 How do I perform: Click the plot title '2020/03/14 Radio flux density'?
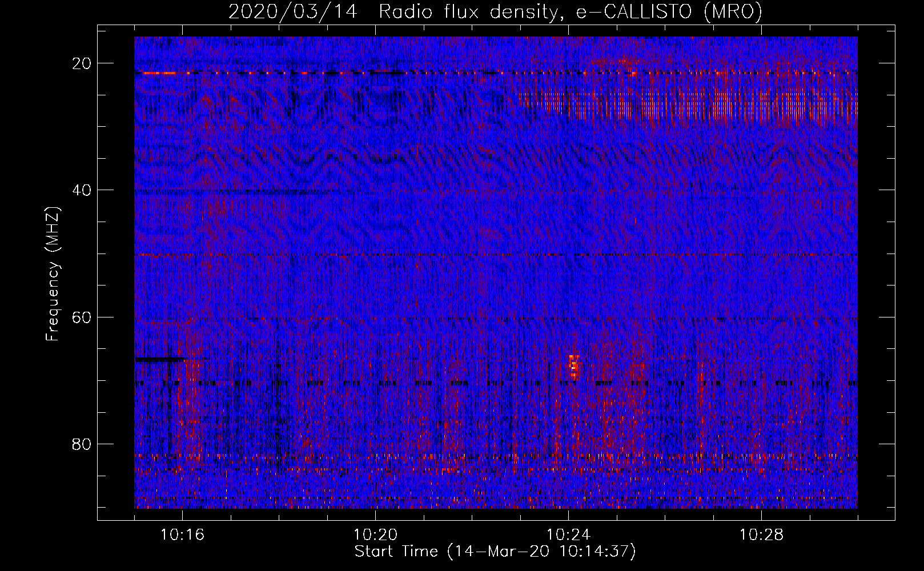[x=393, y=12]
